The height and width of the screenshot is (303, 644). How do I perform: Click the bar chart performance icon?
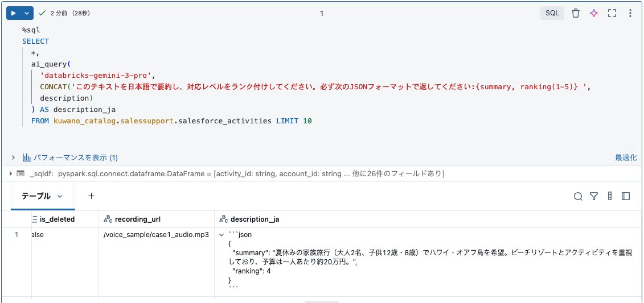tap(27, 157)
